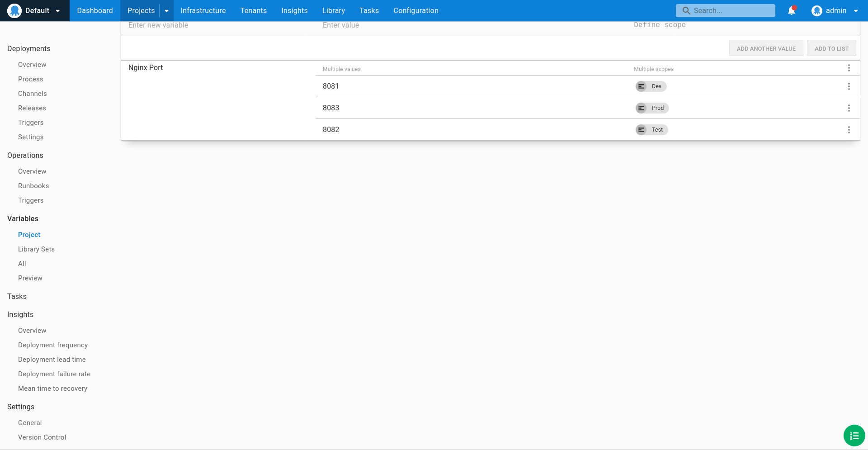Open Deployments Settings in sidebar

(31, 137)
